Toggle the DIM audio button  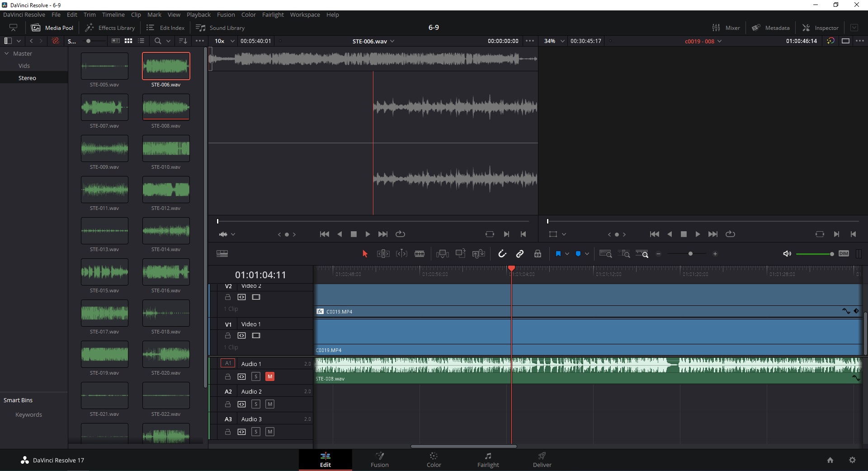(x=844, y=253)
